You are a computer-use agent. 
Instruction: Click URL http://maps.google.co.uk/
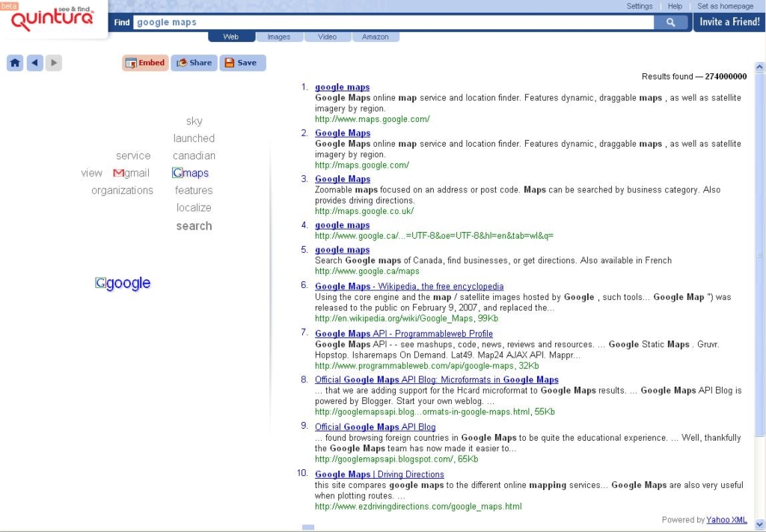point(364,211)
